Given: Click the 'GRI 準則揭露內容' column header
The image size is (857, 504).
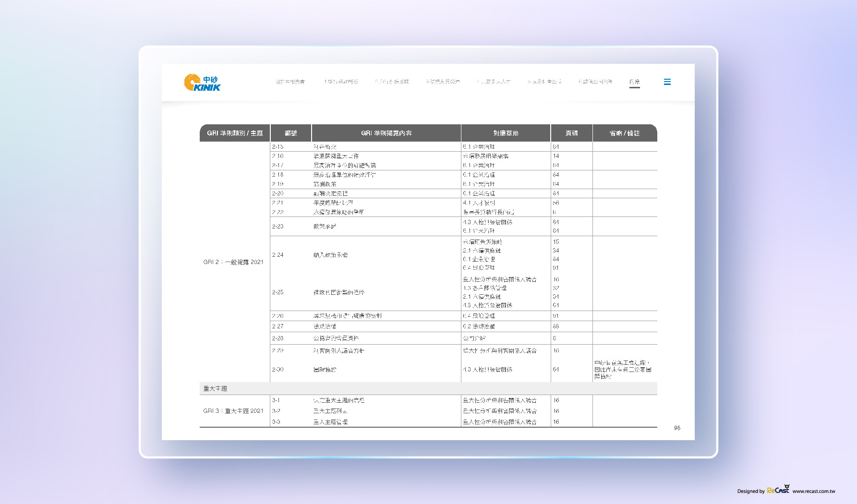Looking at the screenshot, I should tap(386, 133).
